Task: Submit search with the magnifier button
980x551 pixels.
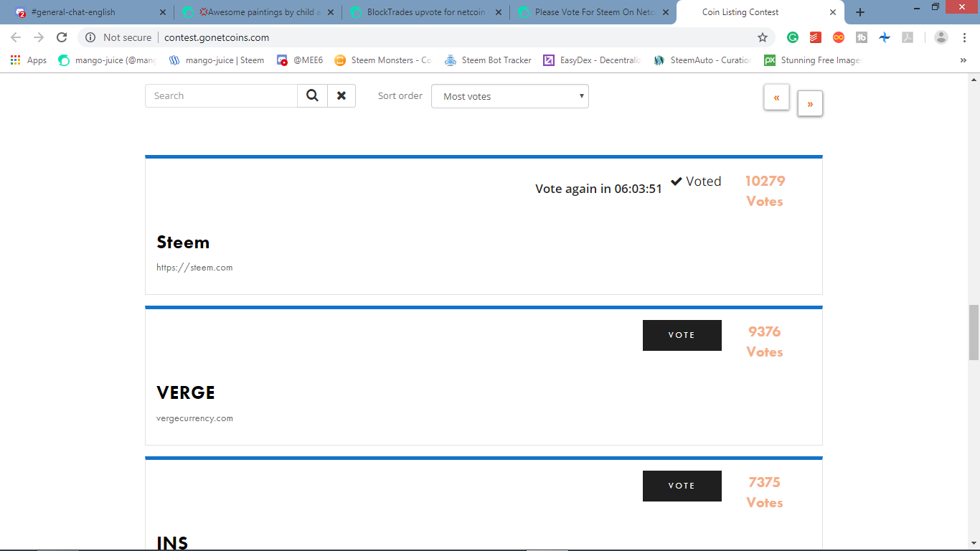Action: pos(312,95)
